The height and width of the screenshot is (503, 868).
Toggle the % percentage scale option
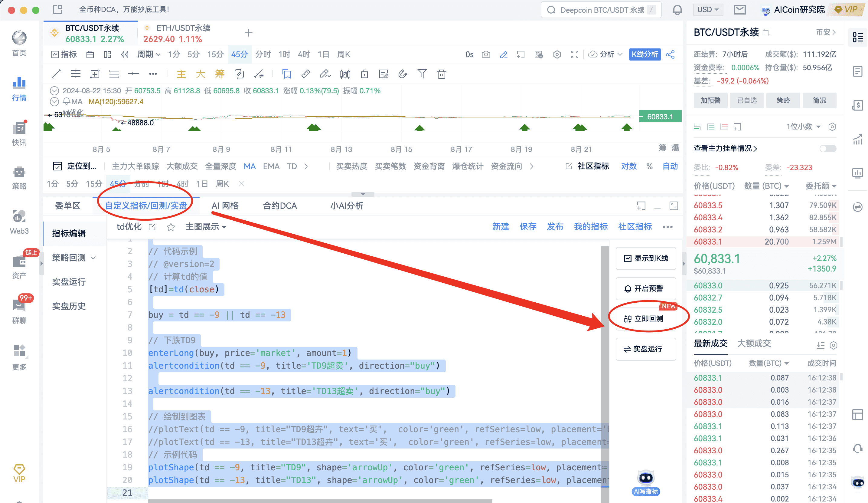(x=650, y=166)
